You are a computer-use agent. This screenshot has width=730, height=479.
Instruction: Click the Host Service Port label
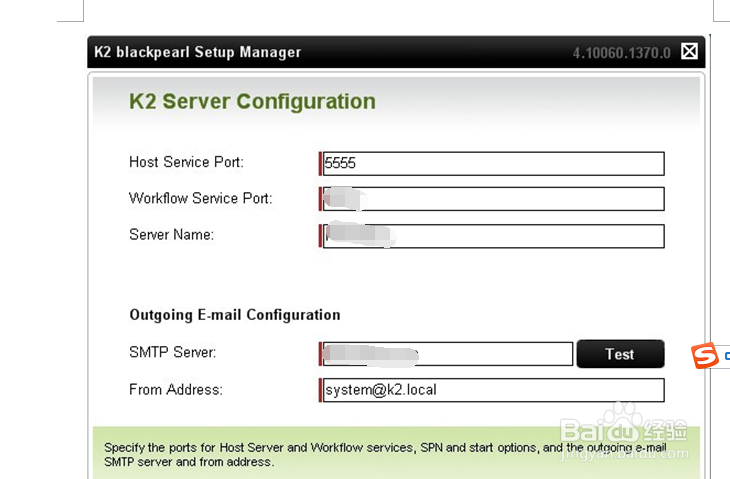pyautogui.click(x=186, y=162)
